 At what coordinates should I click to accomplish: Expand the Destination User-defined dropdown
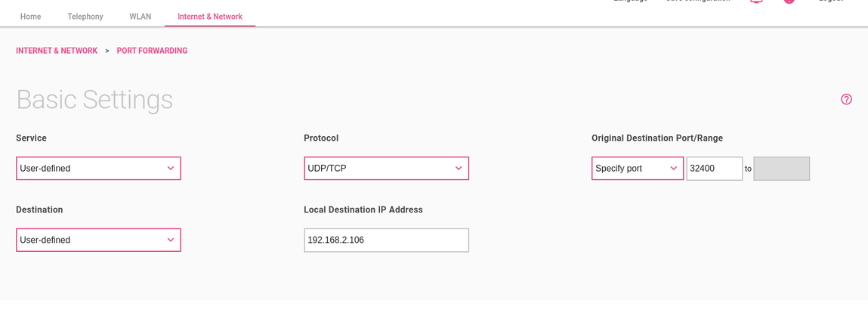[x=98, y=241]
